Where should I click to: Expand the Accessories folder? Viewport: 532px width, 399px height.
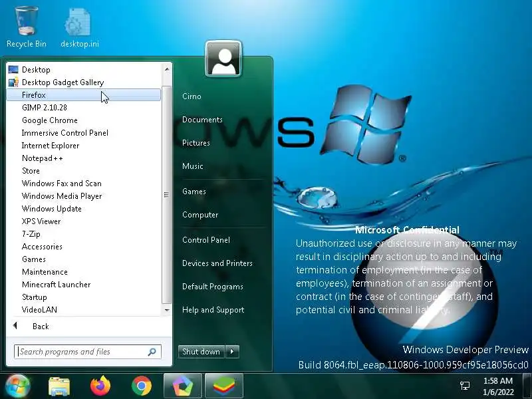pyautogui.click(x=83, y=247)
